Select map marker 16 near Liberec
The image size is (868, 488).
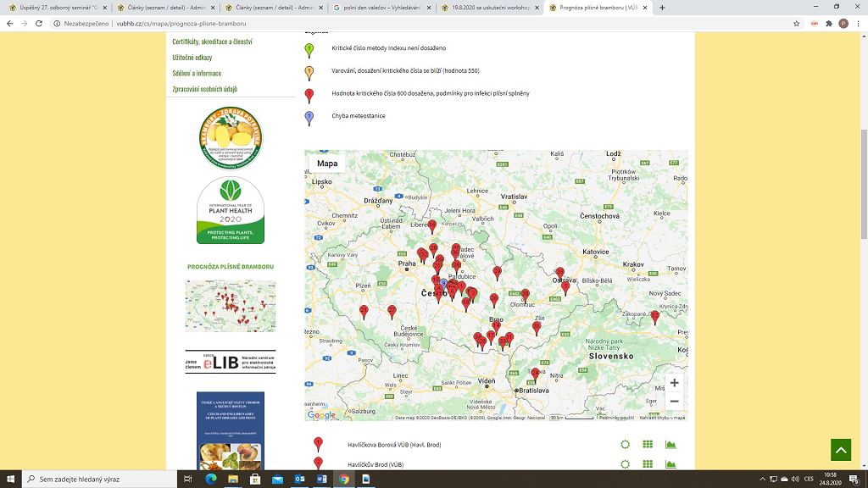[x=431, y=226]
